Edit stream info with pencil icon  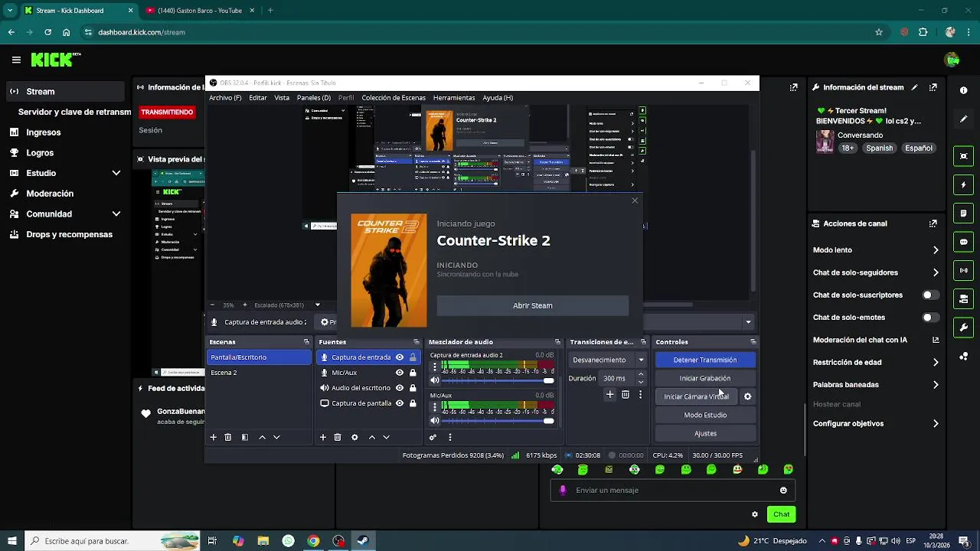tap(914, 87)
